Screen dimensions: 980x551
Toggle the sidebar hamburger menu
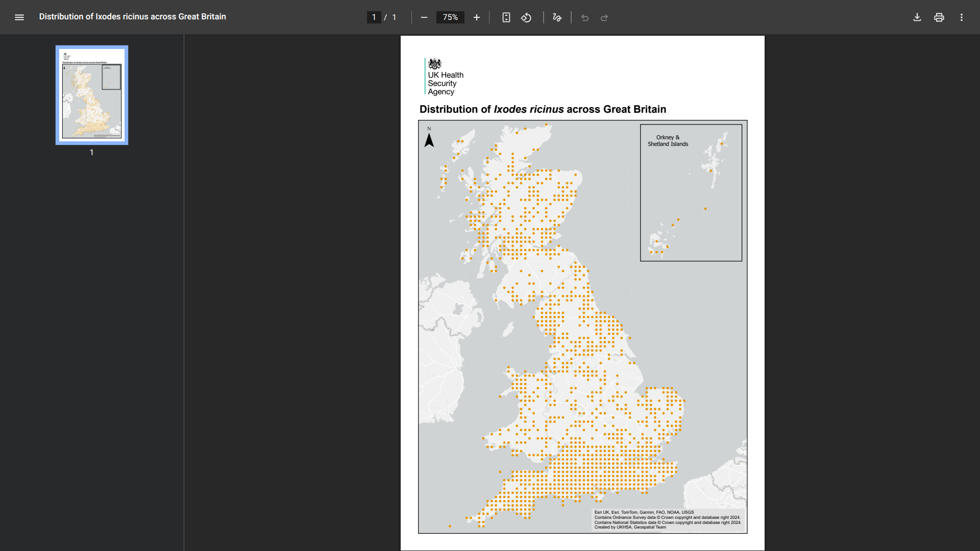coord(19,17)
